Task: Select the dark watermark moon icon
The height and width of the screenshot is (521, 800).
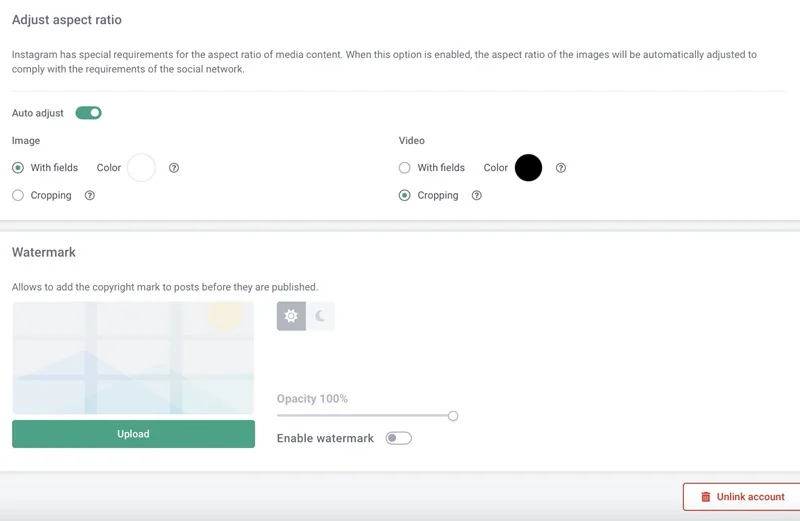Action: tap(320, 316)
